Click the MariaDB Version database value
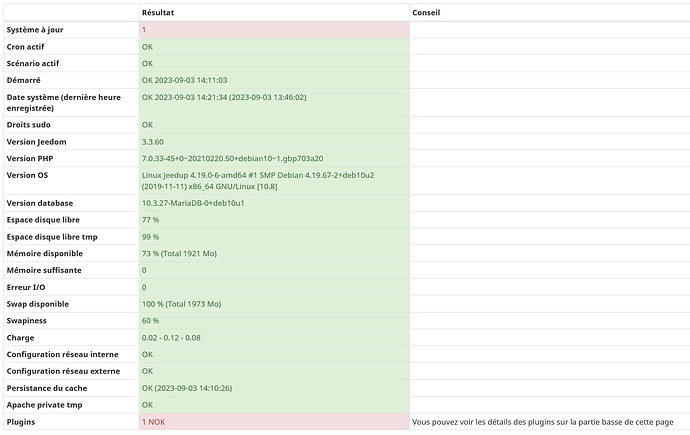690x435 pixels. 193,203
